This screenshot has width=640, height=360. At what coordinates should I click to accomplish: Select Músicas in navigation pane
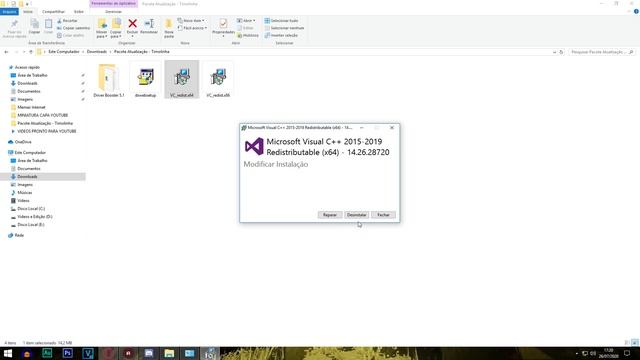click(x=24, y=192)
